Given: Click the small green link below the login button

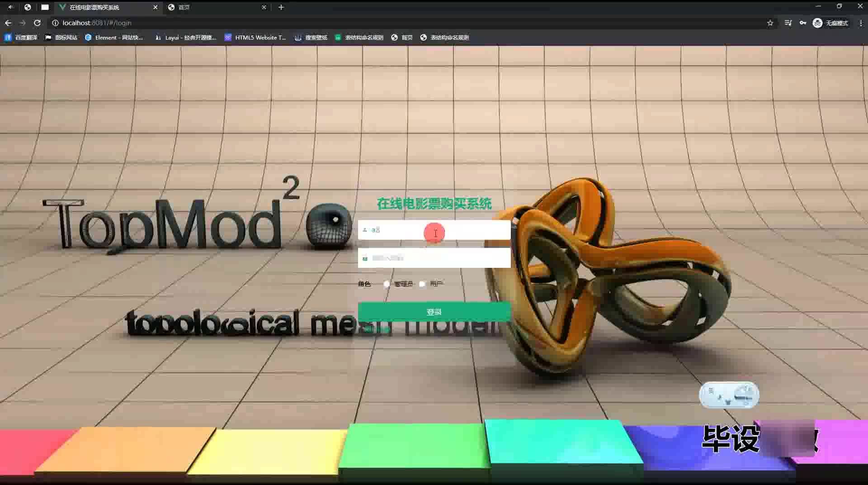Looking at the screenshot, I should click(376, 329).
